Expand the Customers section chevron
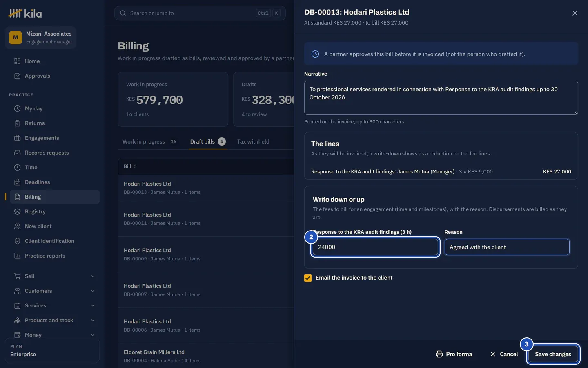This screenshot has height=368, width=588. pos(93,291)
